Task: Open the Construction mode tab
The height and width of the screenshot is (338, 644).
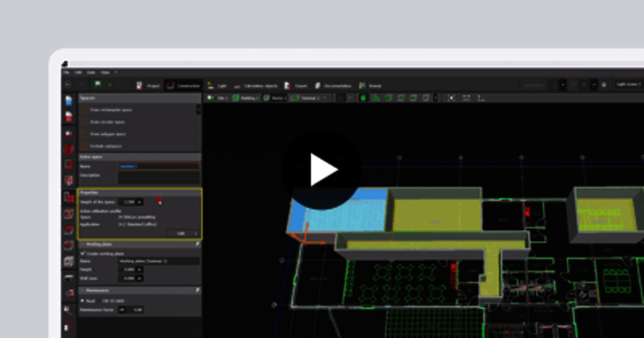Action: (x=184, y=86)
